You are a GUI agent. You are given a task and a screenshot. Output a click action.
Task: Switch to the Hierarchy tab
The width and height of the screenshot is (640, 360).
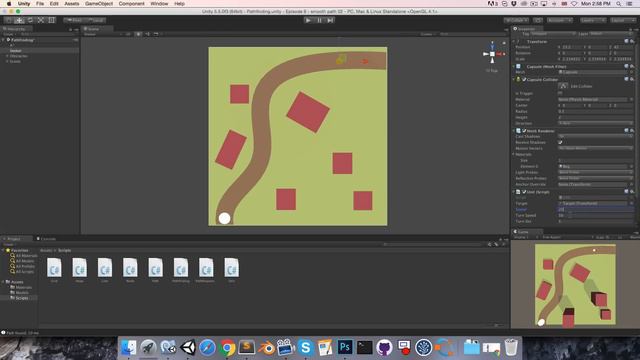16,29
